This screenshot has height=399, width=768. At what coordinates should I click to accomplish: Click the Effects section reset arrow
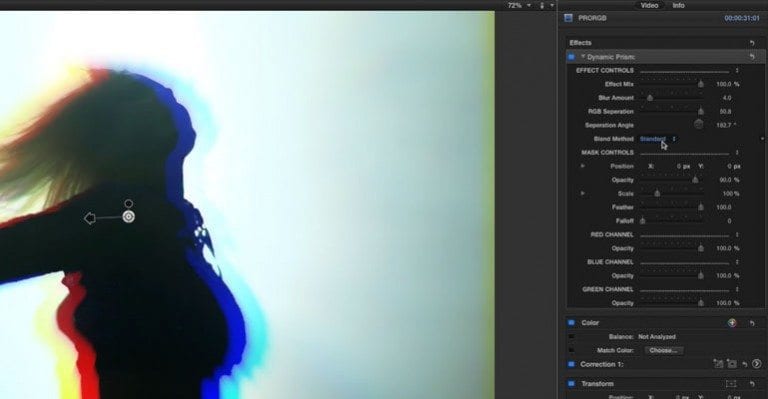[752, 43]
